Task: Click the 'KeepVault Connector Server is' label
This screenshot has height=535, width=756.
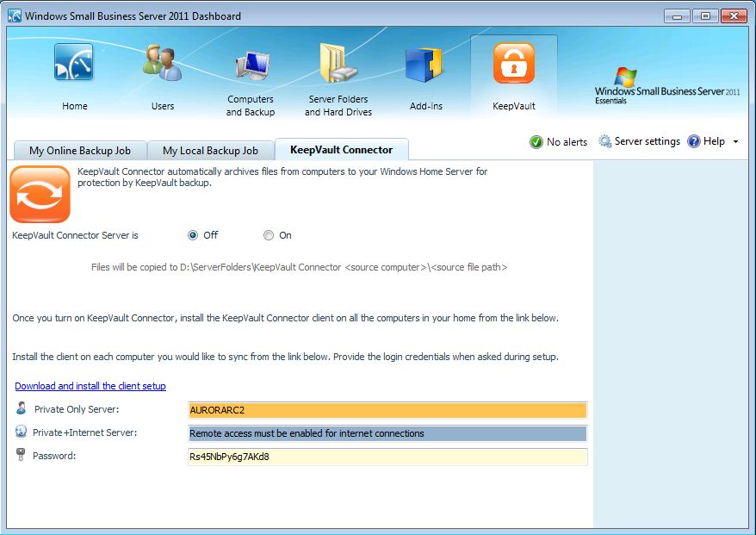Action: point(75,235)
